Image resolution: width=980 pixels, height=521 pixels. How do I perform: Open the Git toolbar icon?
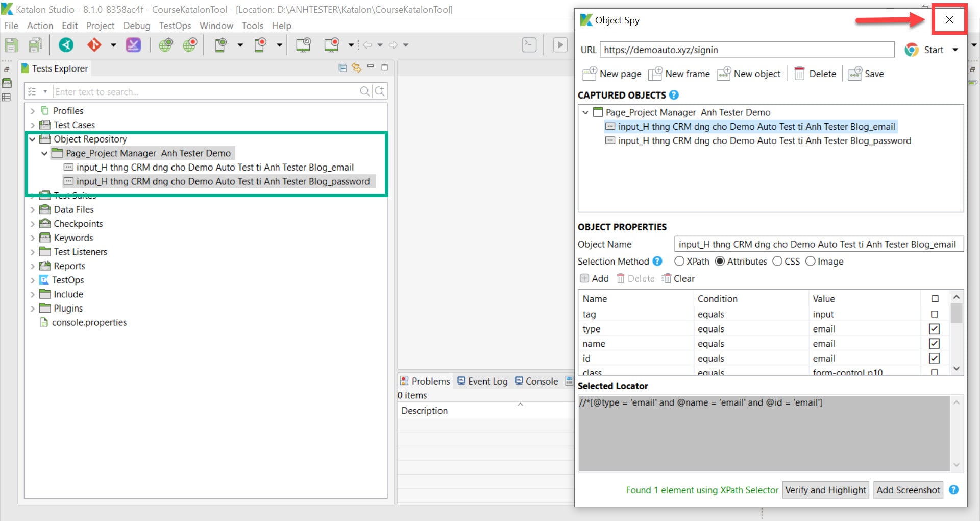(x=94, y=45)
